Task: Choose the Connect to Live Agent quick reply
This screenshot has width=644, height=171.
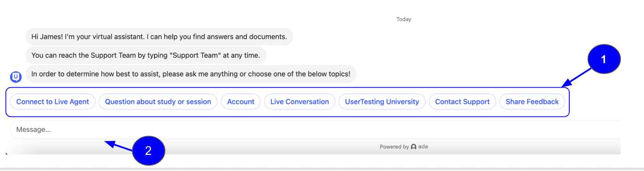Action: (x=53, y=102)
